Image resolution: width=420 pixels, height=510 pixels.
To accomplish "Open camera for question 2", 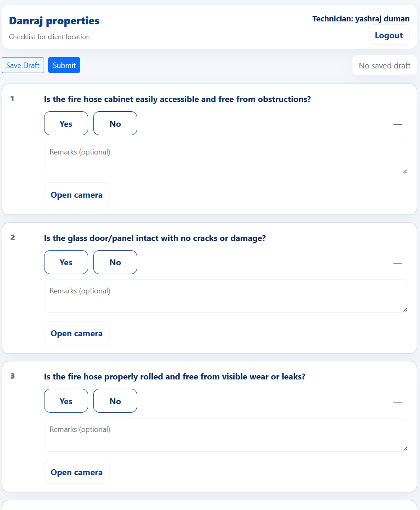I will (76, 333).
